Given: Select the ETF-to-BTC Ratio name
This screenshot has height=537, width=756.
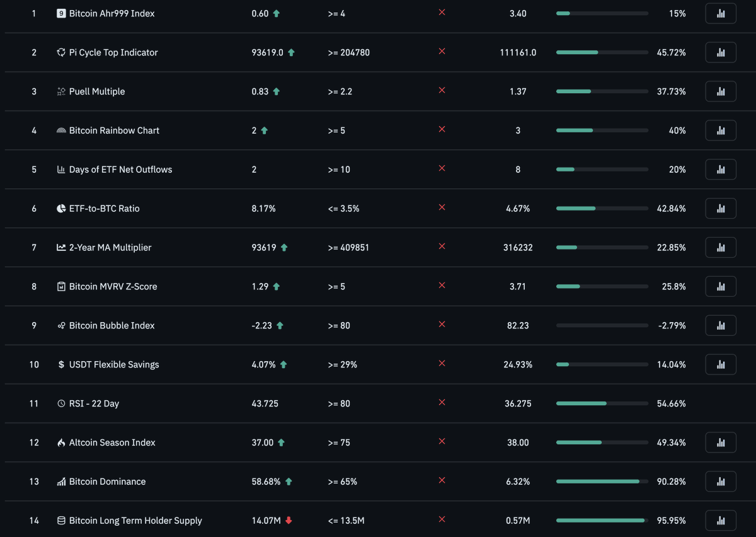Looking at the screenshot, I should click(x=105, y=209).
